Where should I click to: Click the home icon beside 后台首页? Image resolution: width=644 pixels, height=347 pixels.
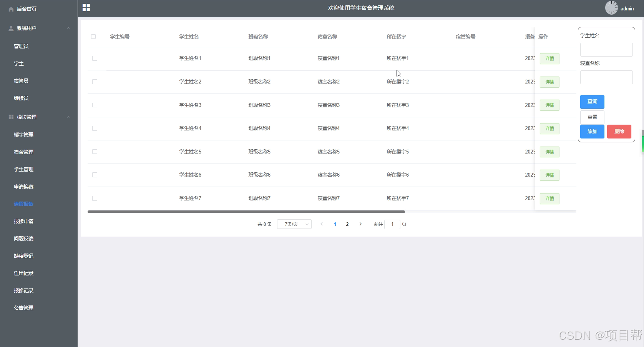coord(11,9)
